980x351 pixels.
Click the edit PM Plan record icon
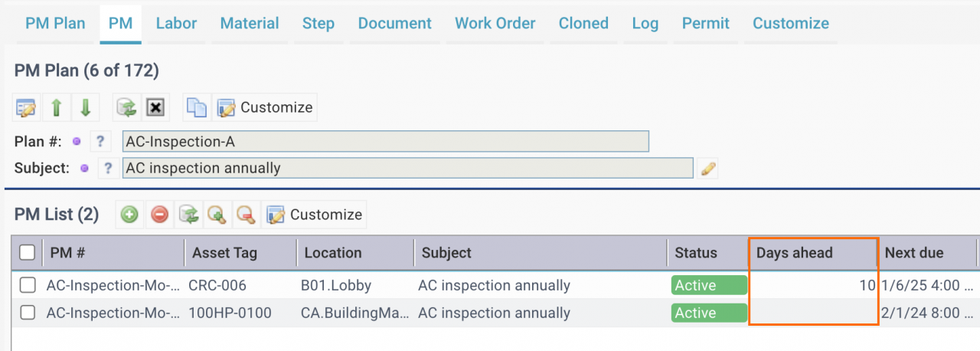click(x=27, y=107)
